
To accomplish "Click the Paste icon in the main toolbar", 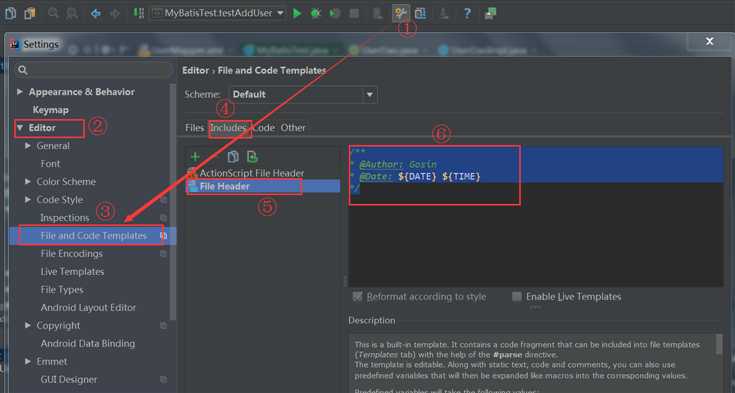I will coord(30,13).
